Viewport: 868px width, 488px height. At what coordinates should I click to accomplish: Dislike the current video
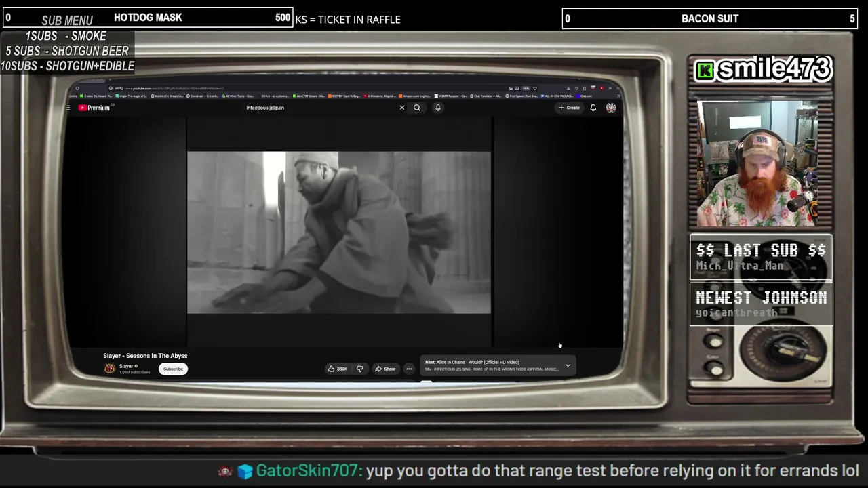[x=360, y=369]
